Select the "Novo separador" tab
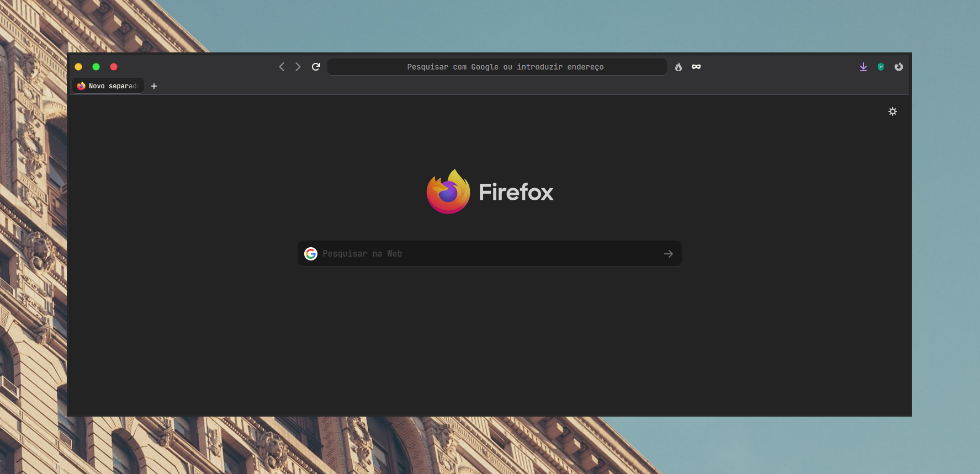980x474 pixels. (x=108, y=86)
